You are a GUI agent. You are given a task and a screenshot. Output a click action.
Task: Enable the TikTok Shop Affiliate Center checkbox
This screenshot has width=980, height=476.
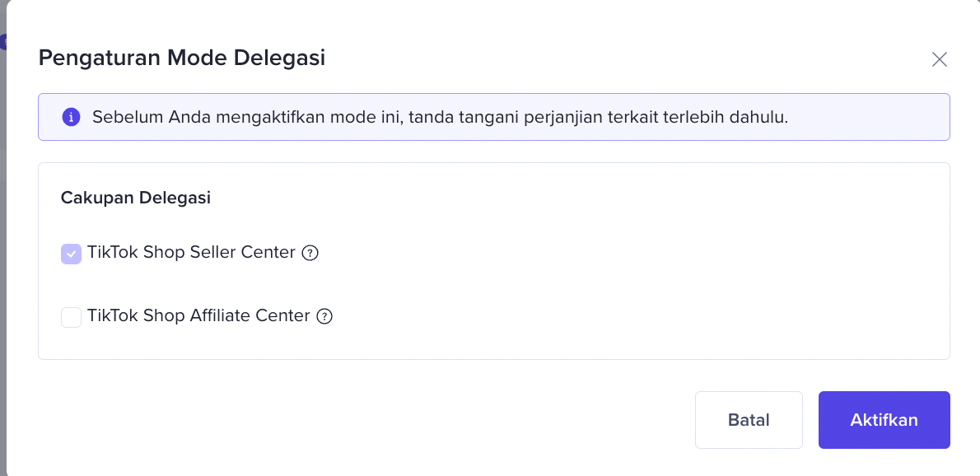(72, 317)
